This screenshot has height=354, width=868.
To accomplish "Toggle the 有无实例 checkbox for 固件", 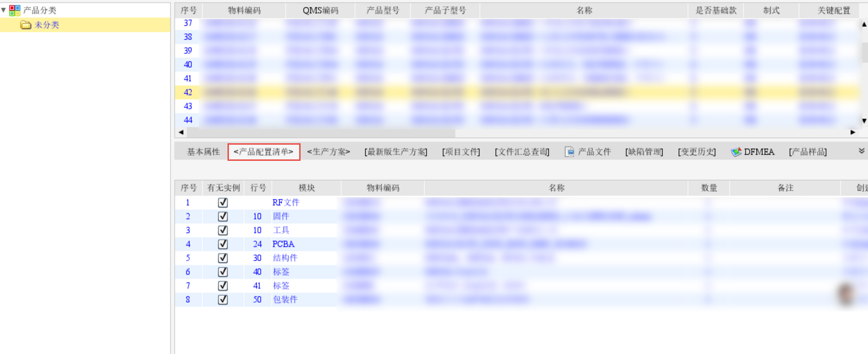I will (223, 216).
